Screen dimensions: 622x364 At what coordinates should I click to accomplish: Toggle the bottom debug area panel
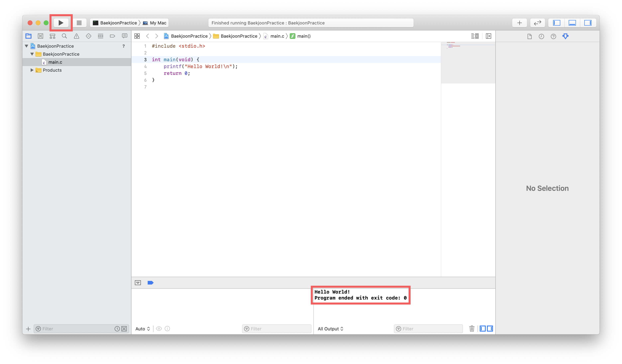point(572,23)
